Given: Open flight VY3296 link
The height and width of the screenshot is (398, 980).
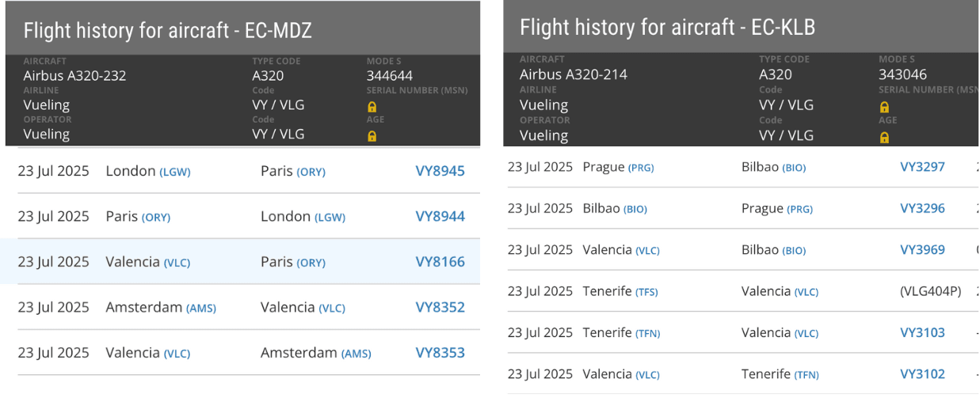Looking at the screenshot, I should (922, 208).
